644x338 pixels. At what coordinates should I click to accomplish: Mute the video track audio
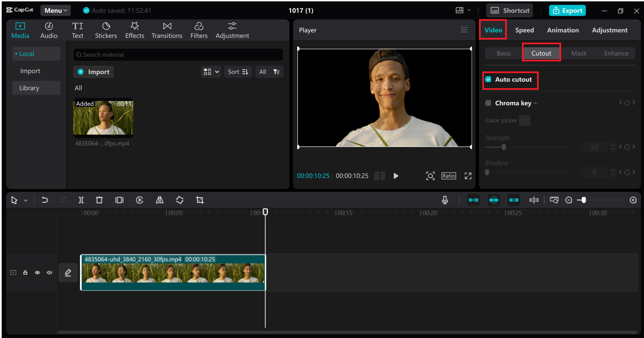(x=49, y=273)
